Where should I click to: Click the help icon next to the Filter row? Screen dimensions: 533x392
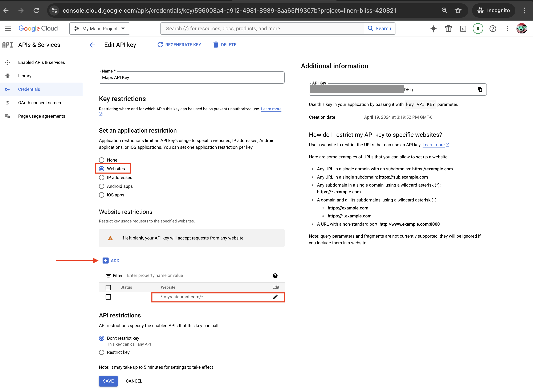point(275,275)
